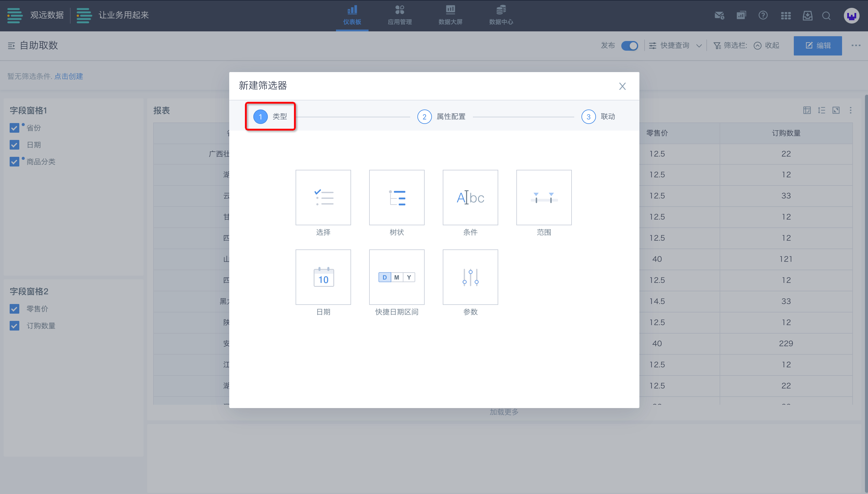
Task: Pick the 参数 parameter filter icon
Action: [x=470, y=277]
